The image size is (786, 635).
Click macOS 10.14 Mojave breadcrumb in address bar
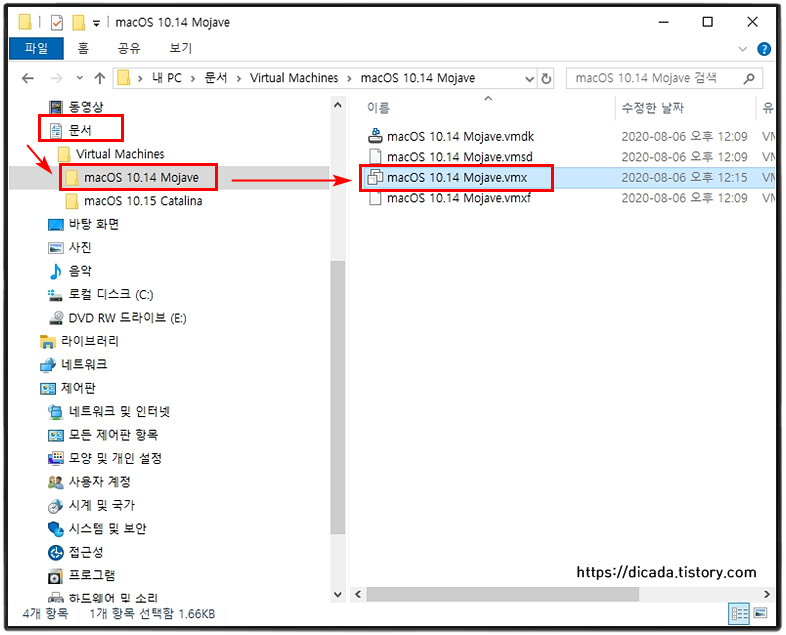(418, 78)
